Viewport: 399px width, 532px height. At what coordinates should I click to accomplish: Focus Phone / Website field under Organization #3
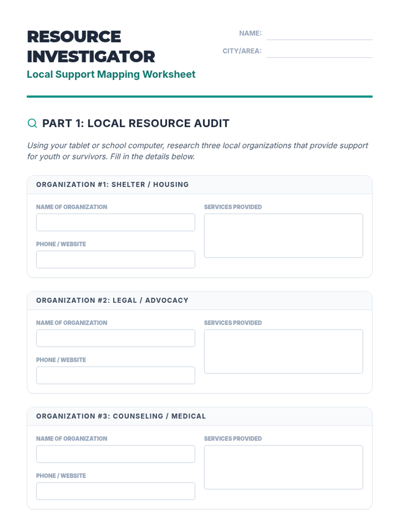[x=115, y=491]
